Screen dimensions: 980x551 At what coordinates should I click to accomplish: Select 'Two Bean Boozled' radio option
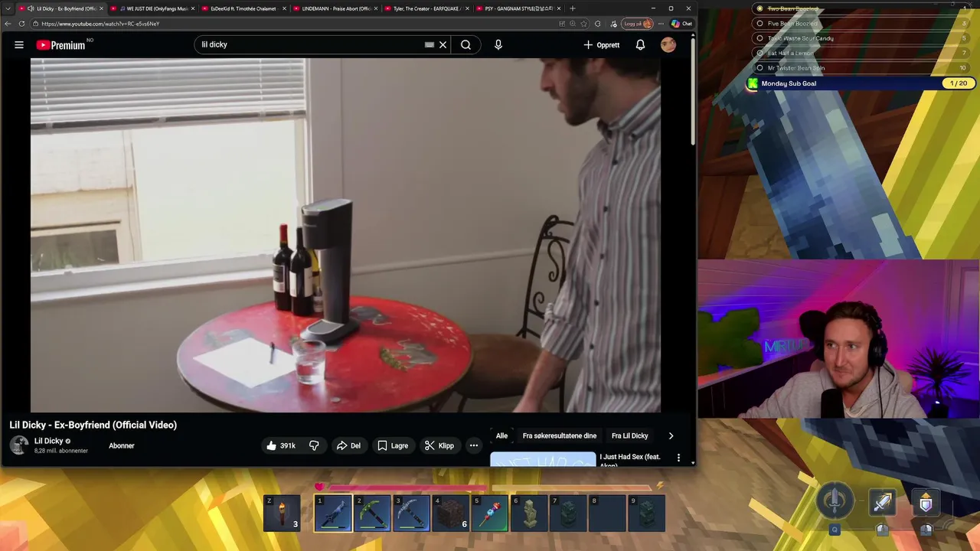(x=759, y=8)
